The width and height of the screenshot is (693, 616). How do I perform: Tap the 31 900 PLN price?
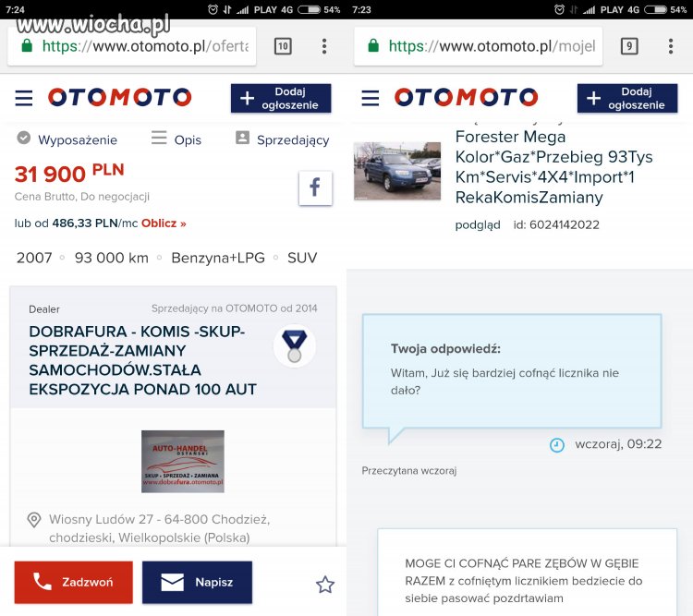pos(69,174)
